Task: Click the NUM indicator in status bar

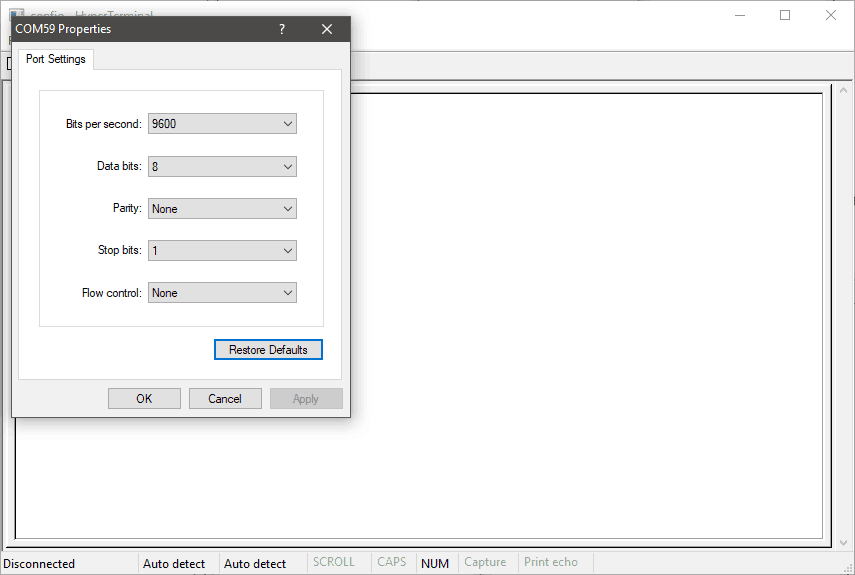Action: [x=435, y=563]
